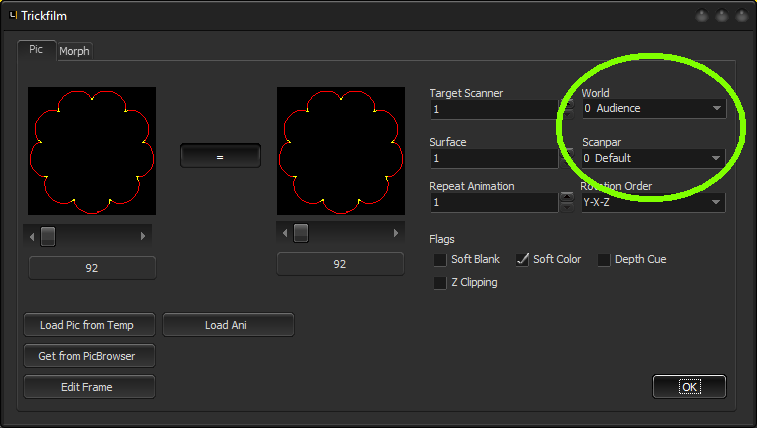Screen dimensions: 757x428
Task: Enable the Z Clipping flag
Action: coord(440,283)
